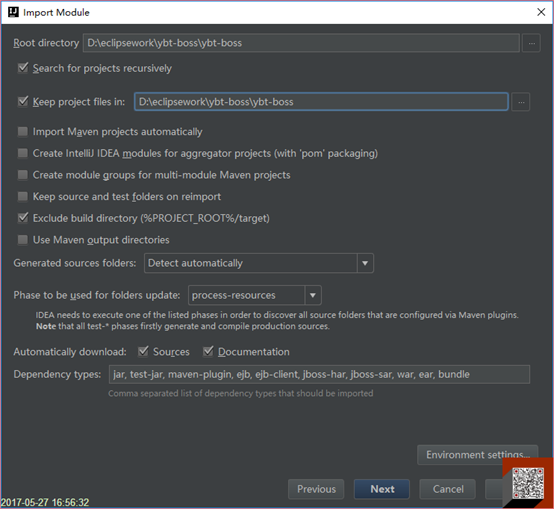The image size is (554, 509).
Task: Enable Keep source and test folders on reimport
Action: (23, 196)
